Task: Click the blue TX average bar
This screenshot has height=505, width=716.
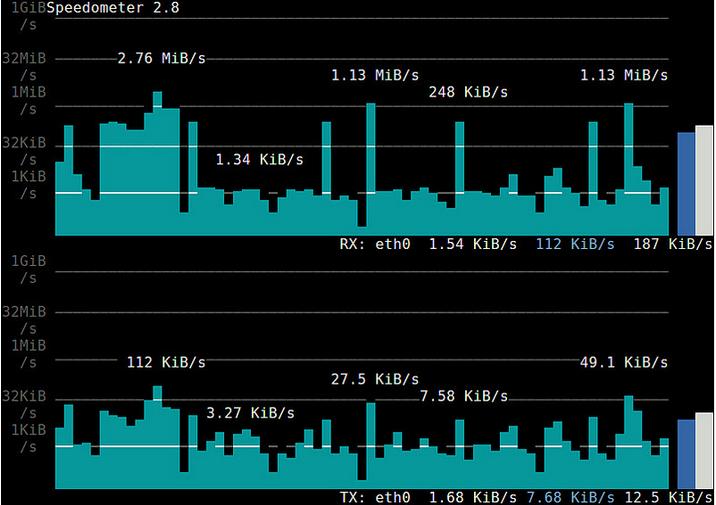Action: (686, 454)
